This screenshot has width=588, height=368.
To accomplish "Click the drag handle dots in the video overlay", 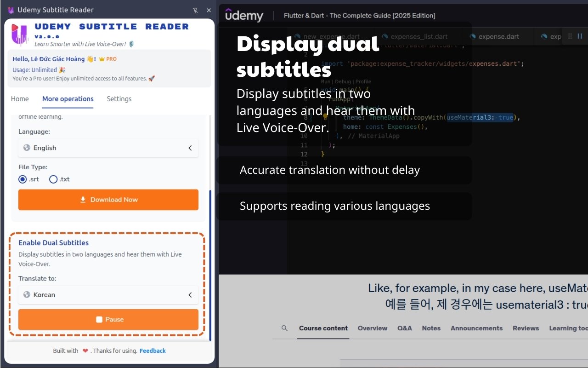I will [x=570, y=36].
